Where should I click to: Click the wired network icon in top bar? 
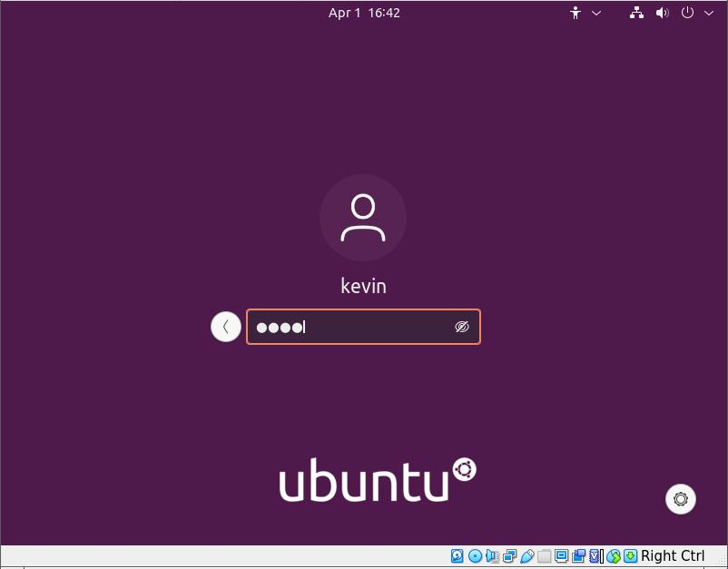tap(636, 13)
